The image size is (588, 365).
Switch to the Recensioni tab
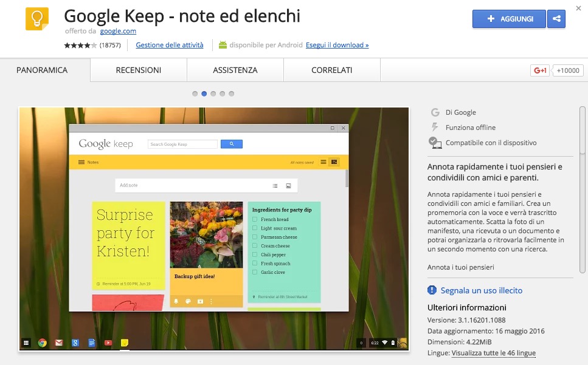coord(138,70)
